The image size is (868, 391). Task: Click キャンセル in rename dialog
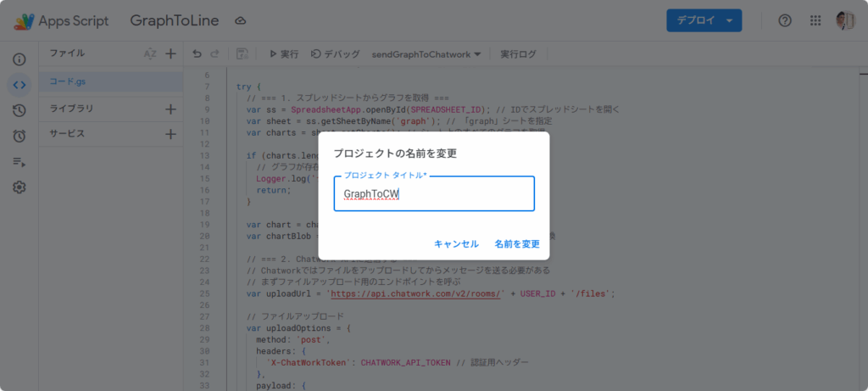pyautogui.click(x=456, y=243)
